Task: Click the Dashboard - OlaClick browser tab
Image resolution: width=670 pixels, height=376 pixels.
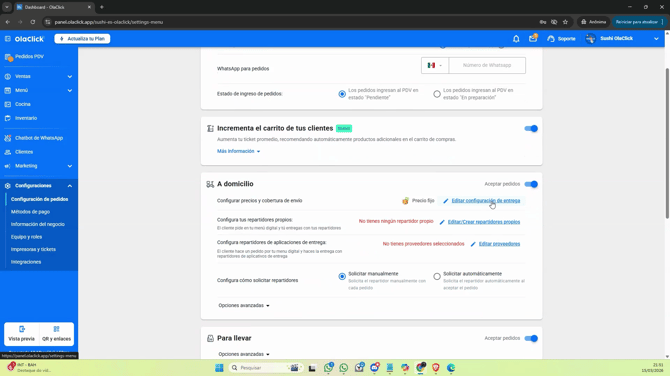Action: click(x=53, y=7)
